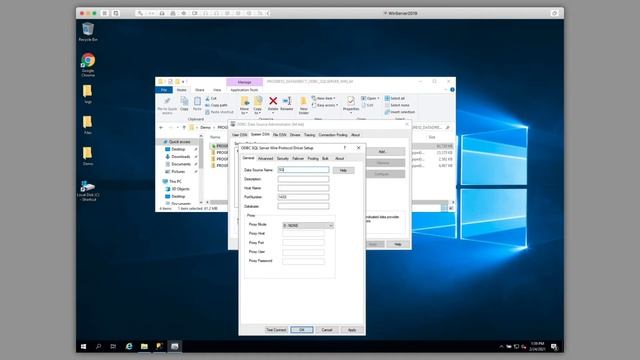Select Downloads in Explorer navigation pane
640x360 pixels.
point(180,157)
